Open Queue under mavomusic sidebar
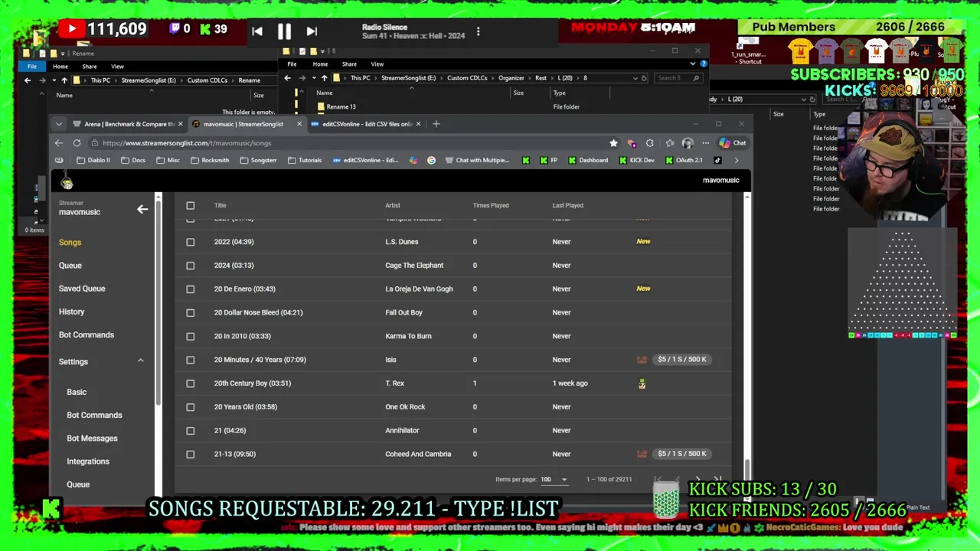The image size is (980, 551). pos(70,266)
